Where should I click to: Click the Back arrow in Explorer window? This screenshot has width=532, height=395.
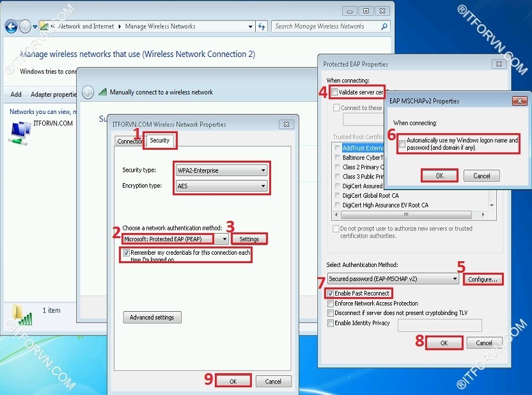(x=11, y=26)
